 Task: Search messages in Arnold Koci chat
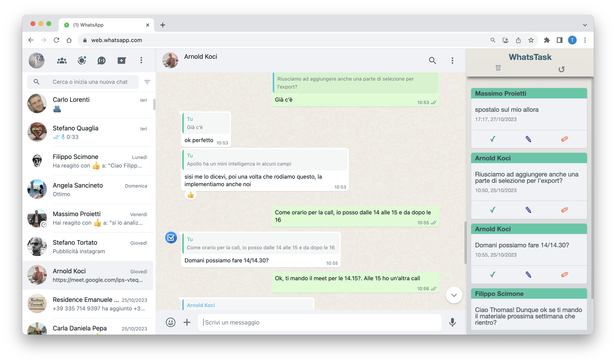tap(432, 60)
